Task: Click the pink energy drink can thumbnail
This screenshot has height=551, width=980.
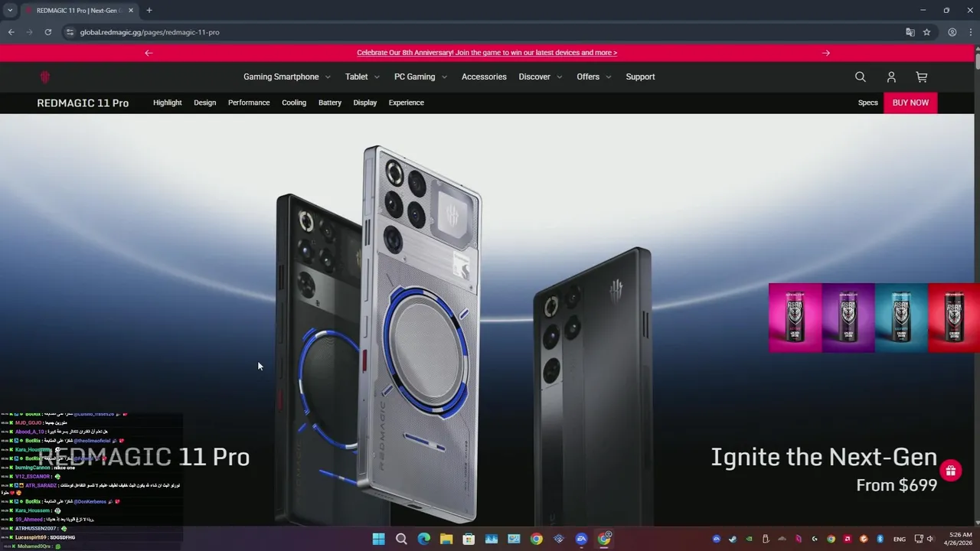Action: coord(795,318)
